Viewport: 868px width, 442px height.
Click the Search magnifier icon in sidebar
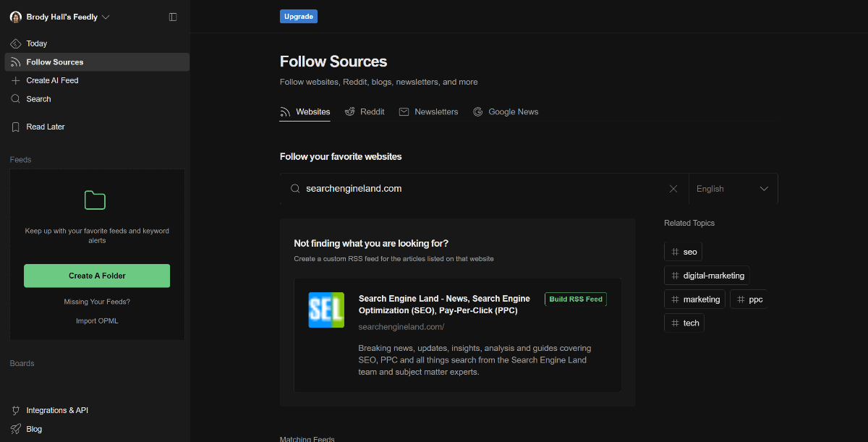coord(16,99)
